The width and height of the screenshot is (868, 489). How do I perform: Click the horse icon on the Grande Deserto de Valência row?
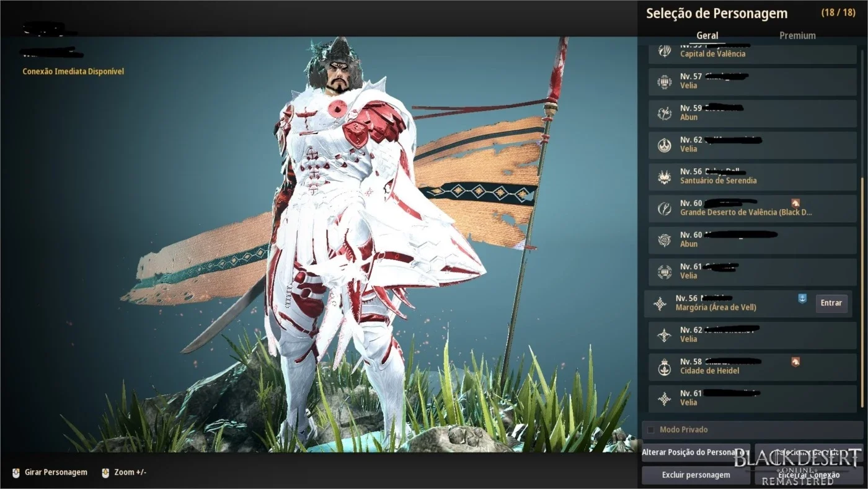pyautogui.click(x=795, y=203)
